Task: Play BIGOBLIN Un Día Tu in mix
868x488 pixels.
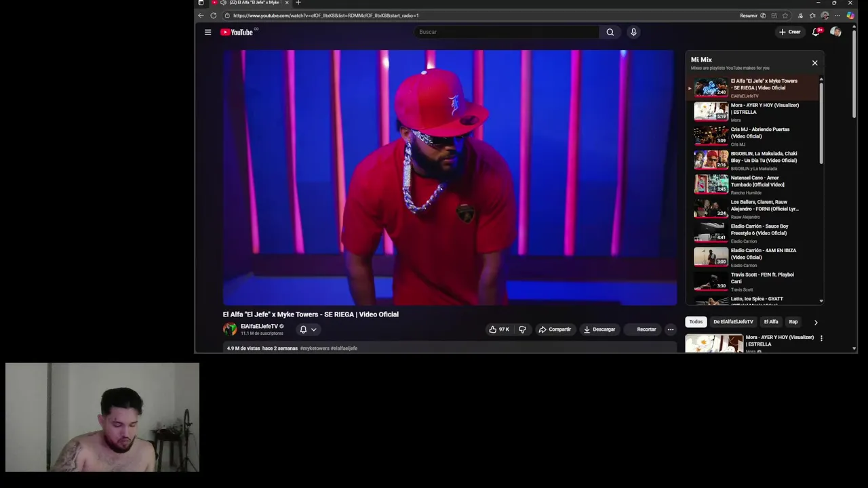Action: coord(753,161)
